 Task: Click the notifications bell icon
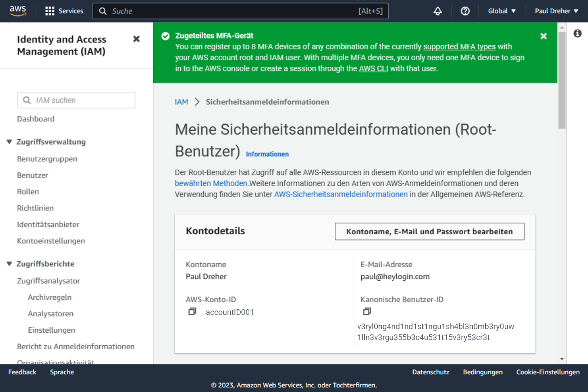click(438, 11)
